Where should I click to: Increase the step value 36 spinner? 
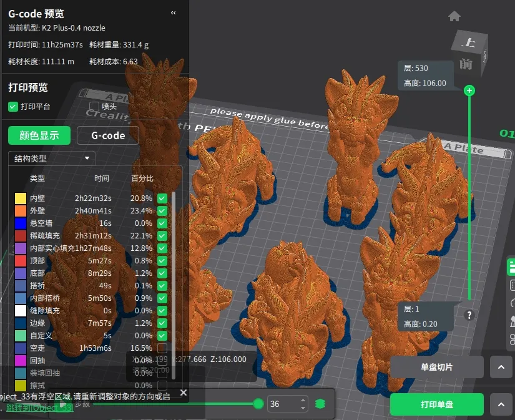coord(303,400)
